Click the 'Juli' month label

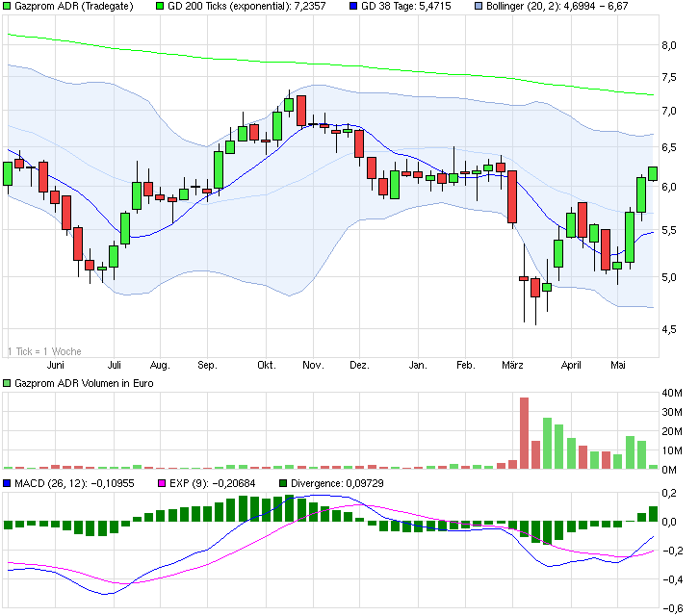click(x=115, y=365)
